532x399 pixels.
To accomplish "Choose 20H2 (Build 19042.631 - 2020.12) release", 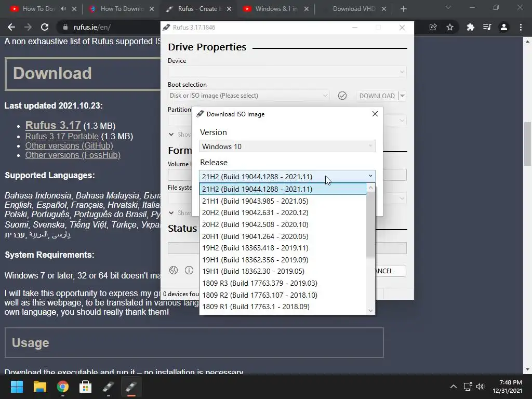I will coord(283,212).
